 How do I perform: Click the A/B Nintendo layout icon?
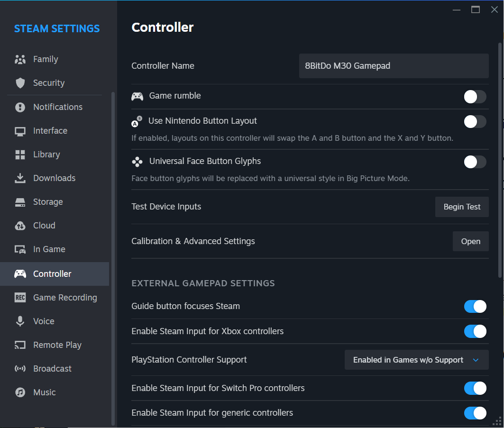point(137,121)
